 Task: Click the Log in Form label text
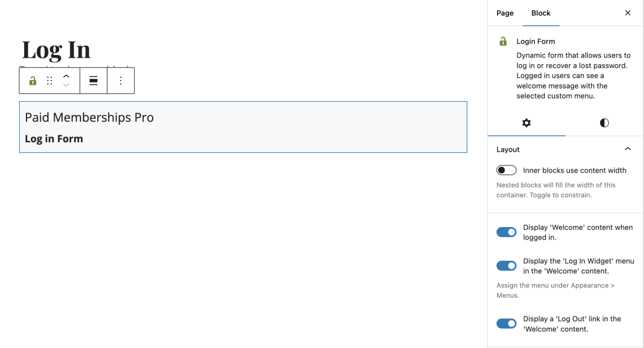click(x=53, y=139)
